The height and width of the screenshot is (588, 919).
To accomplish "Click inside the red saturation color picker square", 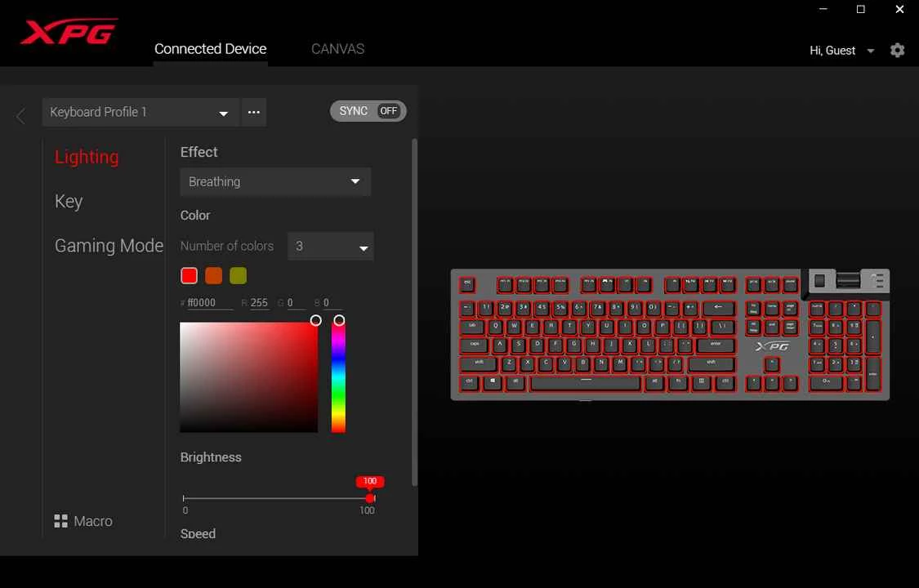I will (x=248, y=377).
